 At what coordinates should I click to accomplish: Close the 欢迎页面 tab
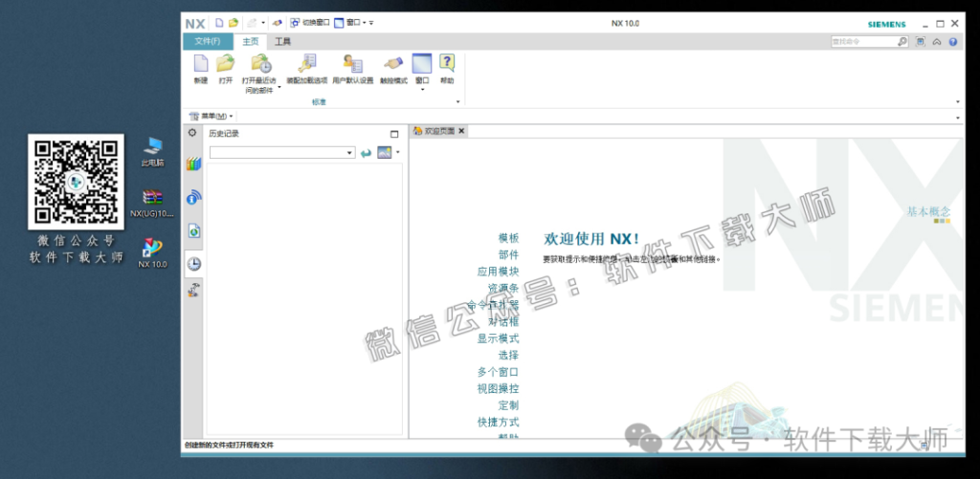tap(461, 131)
